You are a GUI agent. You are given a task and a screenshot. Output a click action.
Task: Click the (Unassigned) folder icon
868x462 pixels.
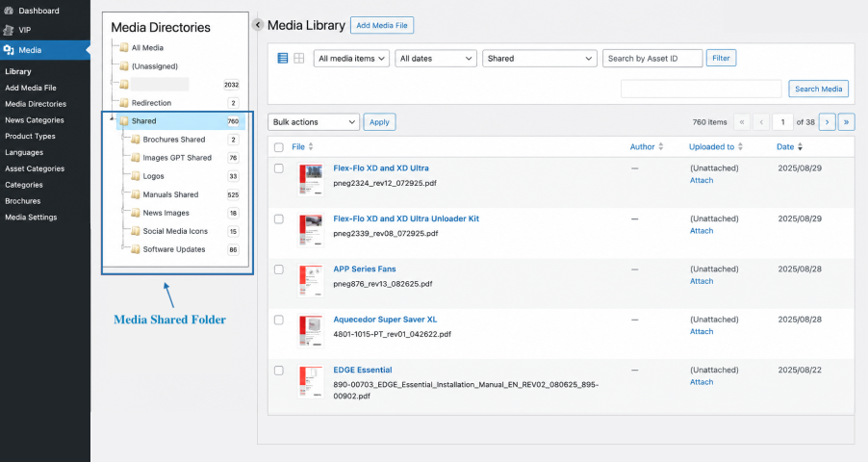124,65
